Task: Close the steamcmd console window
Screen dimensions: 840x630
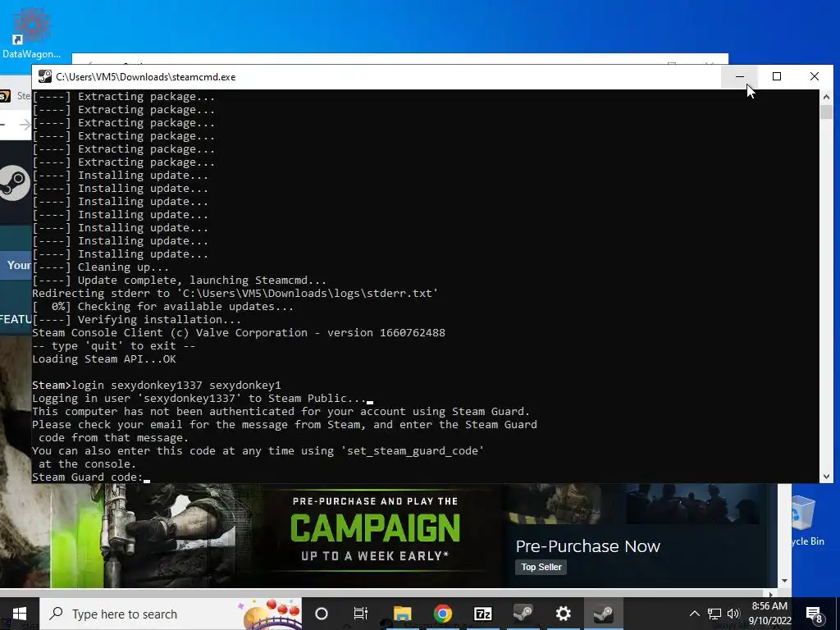Action: point(815,76)
